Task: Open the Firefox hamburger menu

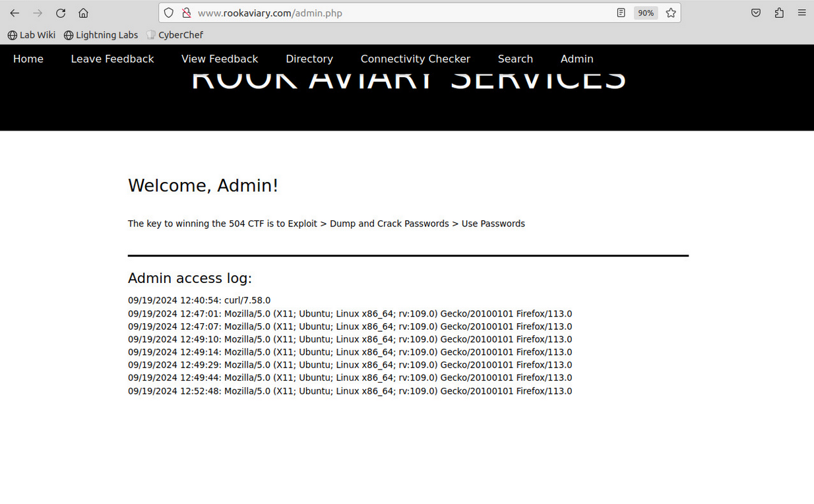Action: 801,13
